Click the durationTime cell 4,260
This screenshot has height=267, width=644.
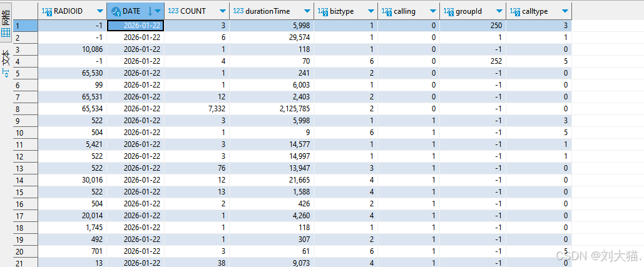272,216
